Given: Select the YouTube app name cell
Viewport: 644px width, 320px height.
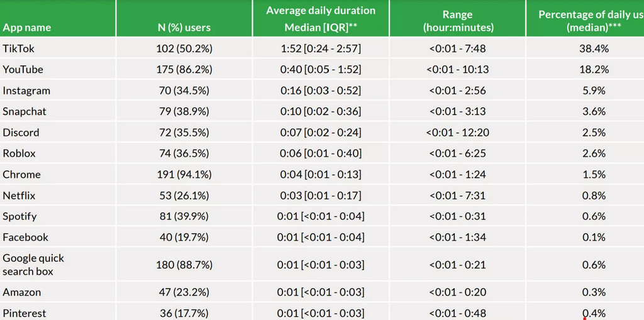Looking at the screenshot, I should point(23,69).
